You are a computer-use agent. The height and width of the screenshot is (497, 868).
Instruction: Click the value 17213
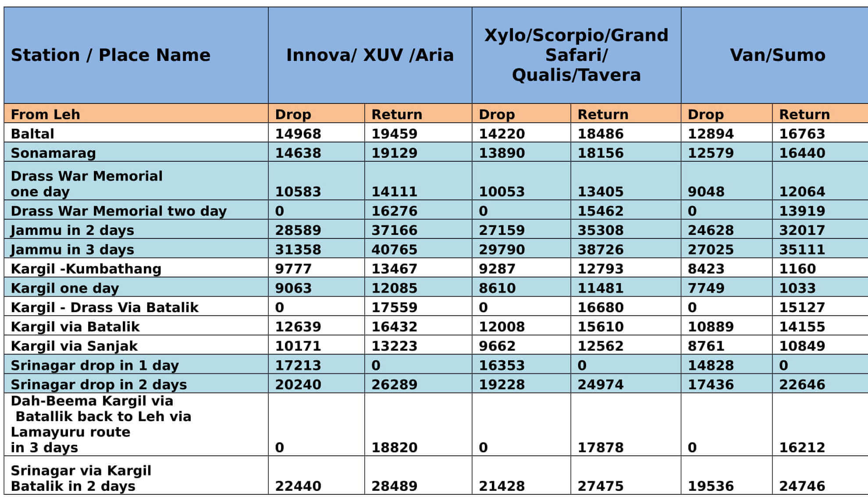[298, 365]
